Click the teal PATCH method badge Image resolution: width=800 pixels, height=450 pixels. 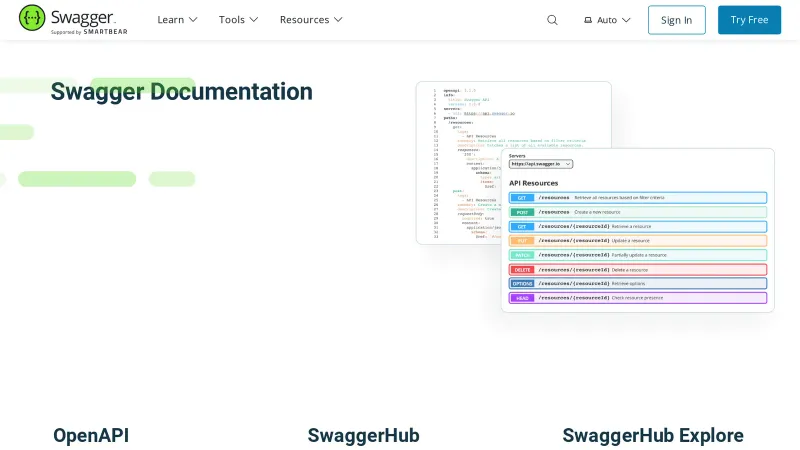pyautogui.click(x=522, y=255)
